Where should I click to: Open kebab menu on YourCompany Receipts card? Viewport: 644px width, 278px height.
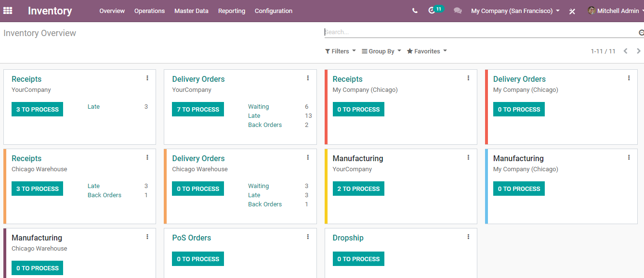pyautogui.click(x=147, y=78)
